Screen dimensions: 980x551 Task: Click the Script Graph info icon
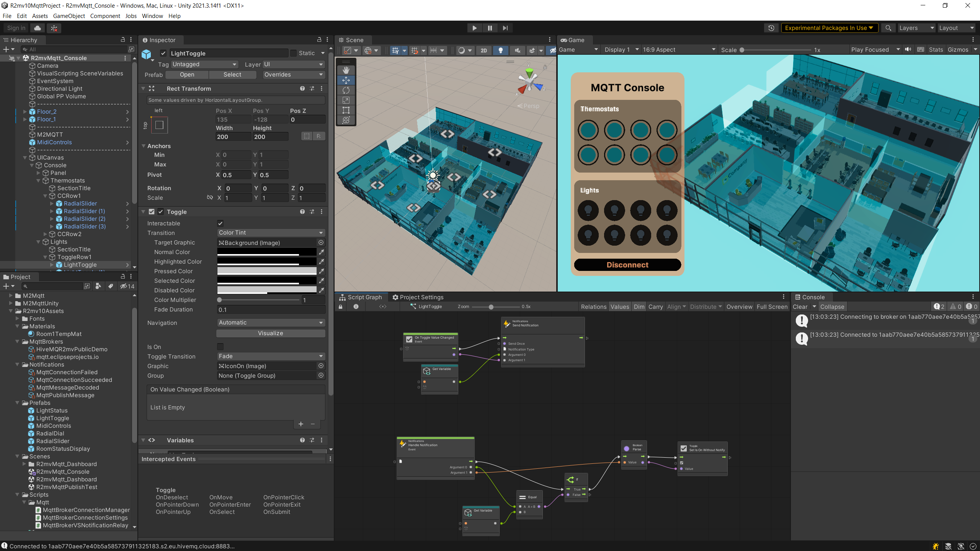tap(356, 306)
